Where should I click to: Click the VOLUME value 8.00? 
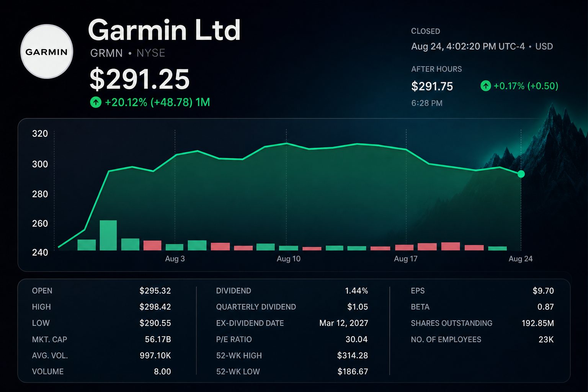(162, 371)
